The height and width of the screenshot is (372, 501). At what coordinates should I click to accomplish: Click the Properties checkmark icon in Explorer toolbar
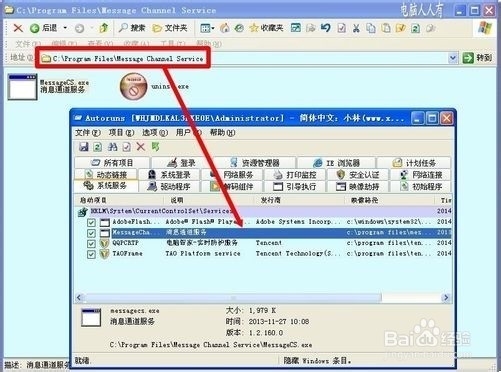(x=341, y=28)
